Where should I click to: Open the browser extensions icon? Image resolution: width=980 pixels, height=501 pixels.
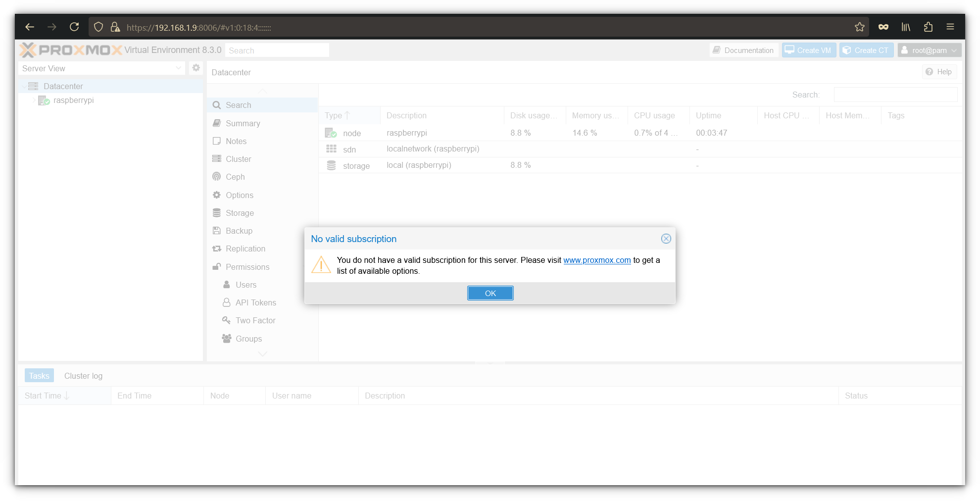click(x=928, y=27)
